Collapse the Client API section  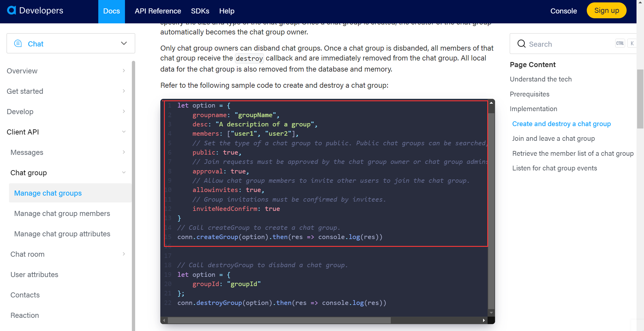[x=124, y=132]
